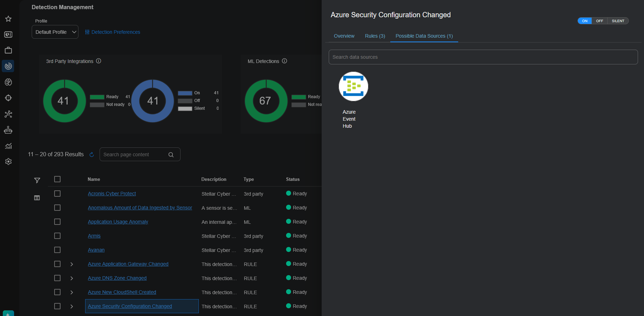Open the Detection Preferences link
Image resolution: width=644 pixels, height=316 pixels.
pos(113,32)
